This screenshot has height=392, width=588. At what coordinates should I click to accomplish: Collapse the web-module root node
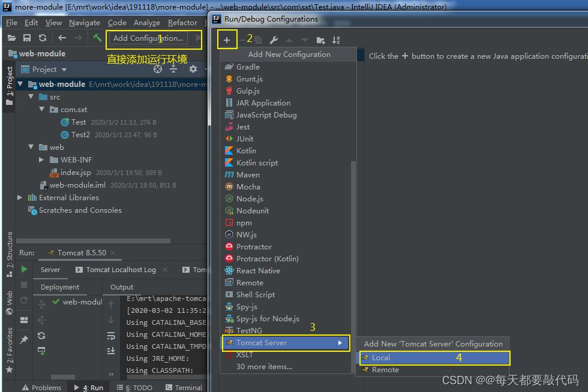[20, 84]
